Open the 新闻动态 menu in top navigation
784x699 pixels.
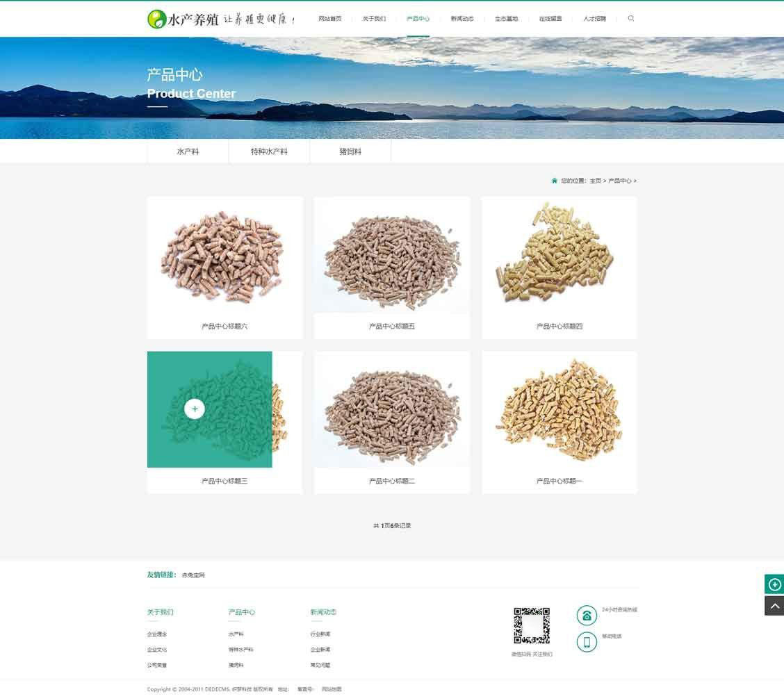tap(462, 19)
